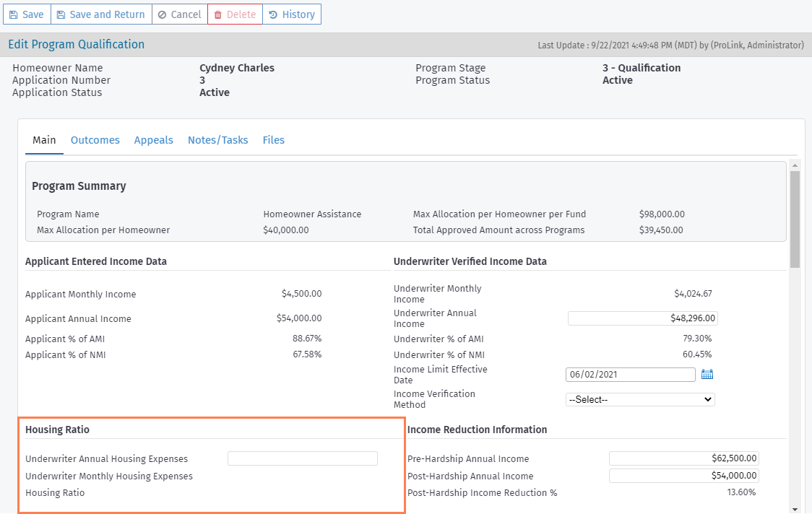Click the Delete trash button
This screenshot has width=812, height=514.
click(235, 14)
